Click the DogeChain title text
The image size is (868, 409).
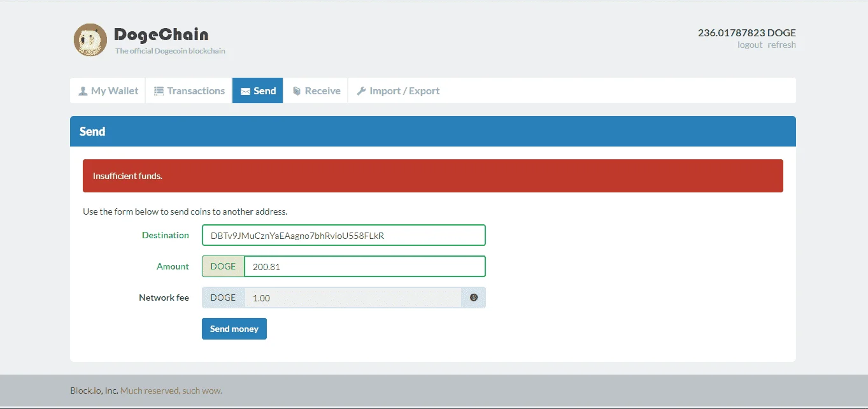coord(161,34)
